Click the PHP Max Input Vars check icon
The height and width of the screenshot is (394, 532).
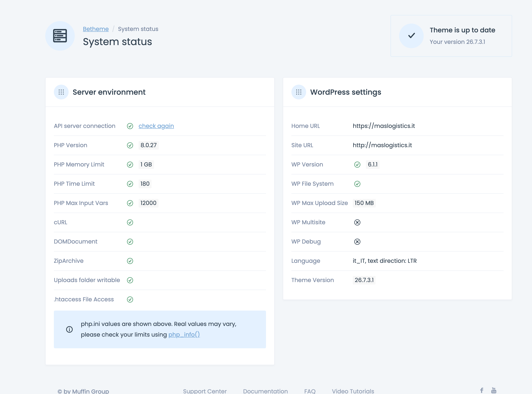coord(130,203)
